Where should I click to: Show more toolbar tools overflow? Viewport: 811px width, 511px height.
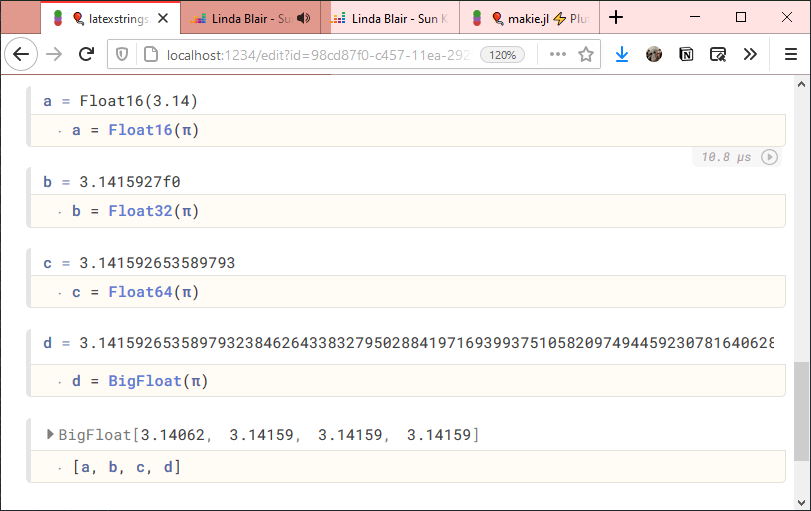point(750,54)
